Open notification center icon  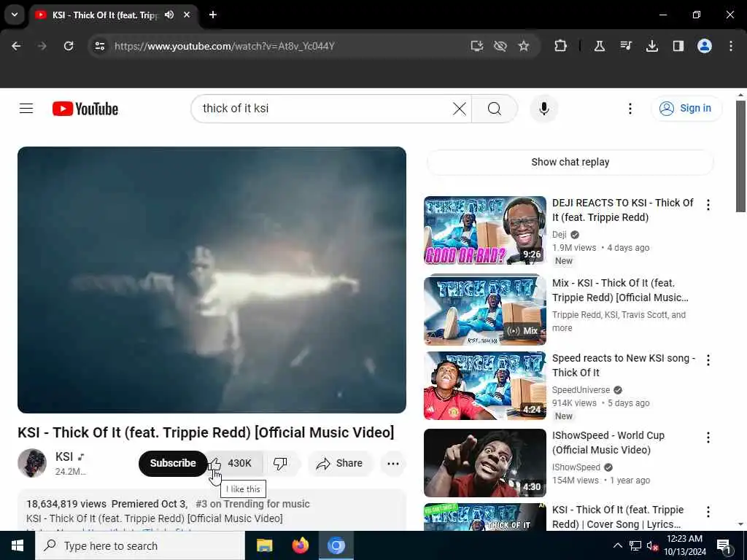coord(724,546)
